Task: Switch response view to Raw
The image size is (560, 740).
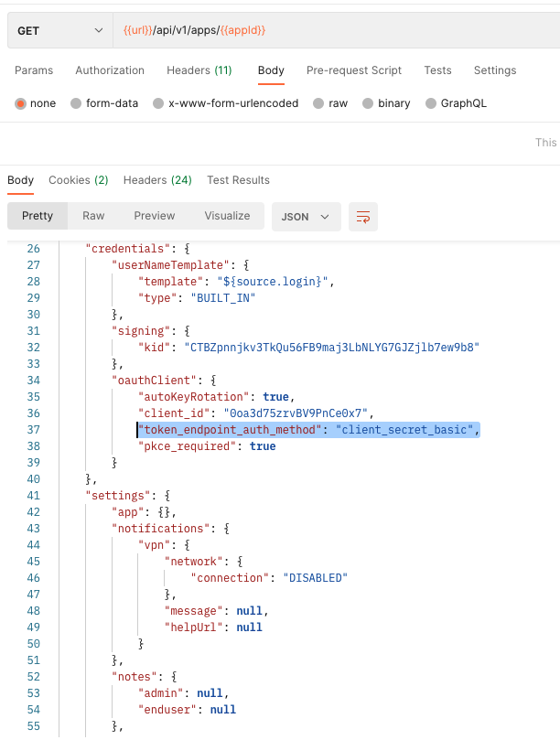Action: 93,216
